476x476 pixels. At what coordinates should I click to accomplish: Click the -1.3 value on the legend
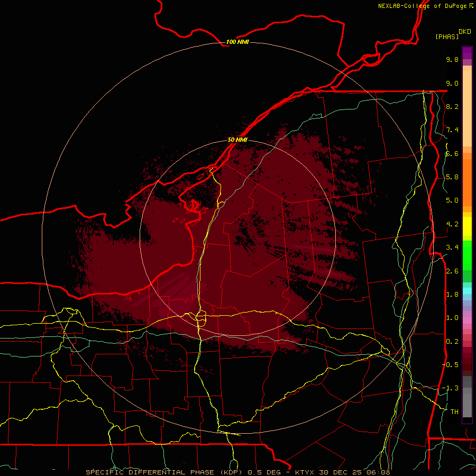[x=450, y=388]
